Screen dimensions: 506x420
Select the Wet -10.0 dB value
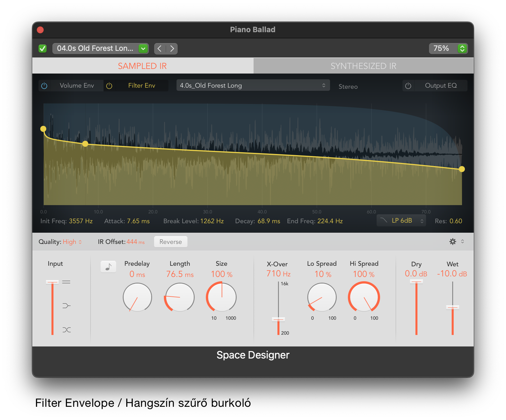pos(452,273)
